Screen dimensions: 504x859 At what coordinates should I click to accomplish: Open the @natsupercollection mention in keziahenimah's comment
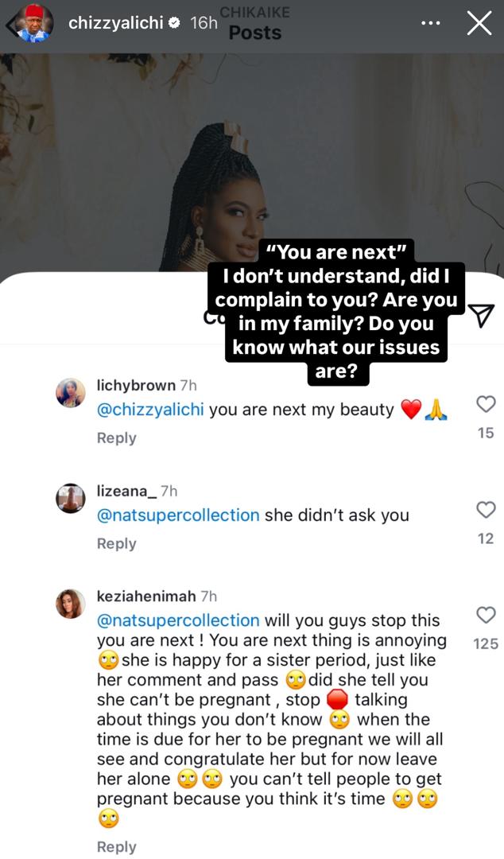click(x=177, y=620)
